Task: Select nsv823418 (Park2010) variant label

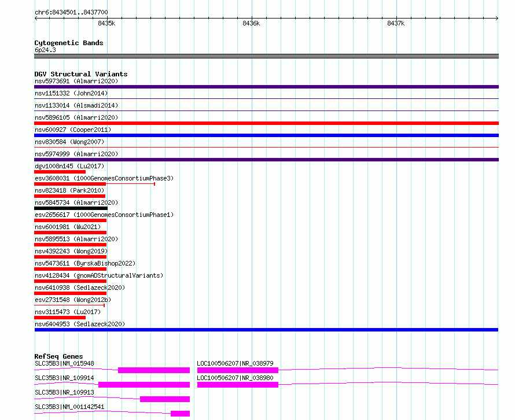Action: coord(69,190)
